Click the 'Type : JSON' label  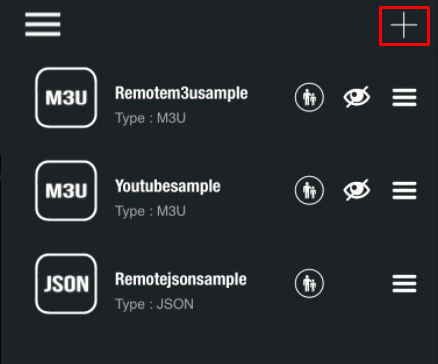(154, 304)
